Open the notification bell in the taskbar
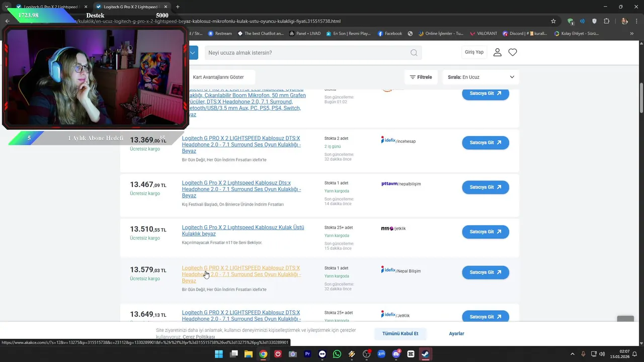 (634, 354)
